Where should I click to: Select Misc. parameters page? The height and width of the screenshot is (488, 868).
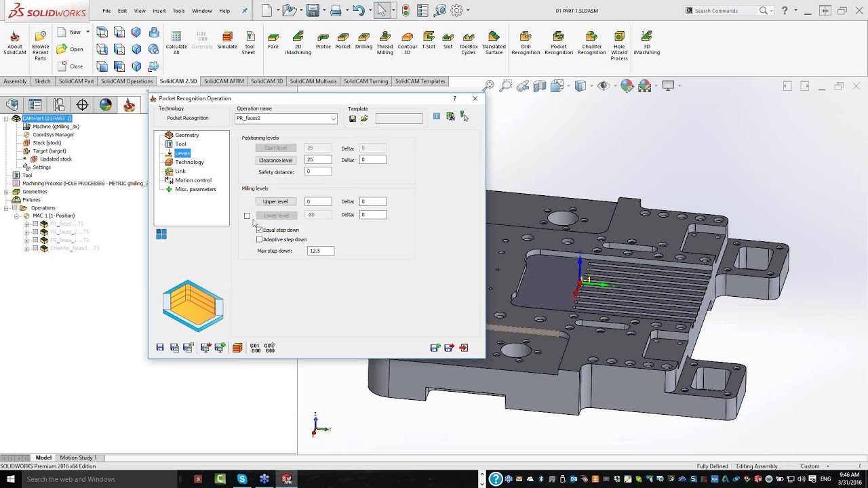195,189
